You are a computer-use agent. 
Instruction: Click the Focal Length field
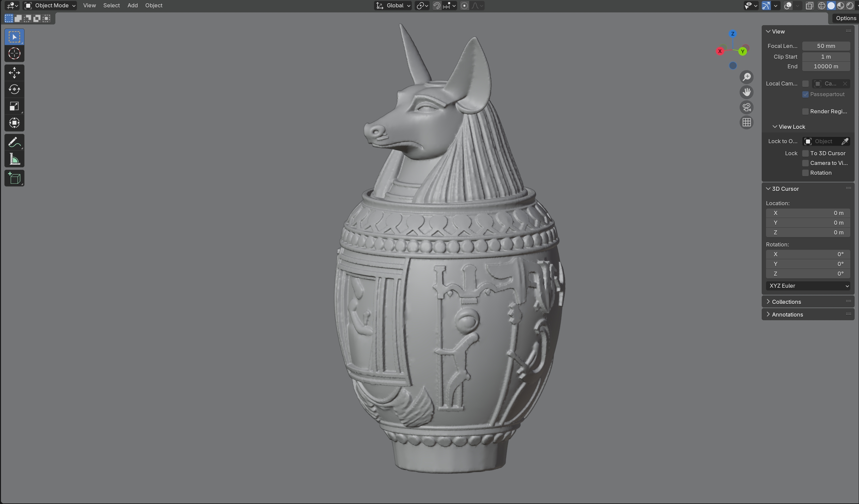[825, 46]
